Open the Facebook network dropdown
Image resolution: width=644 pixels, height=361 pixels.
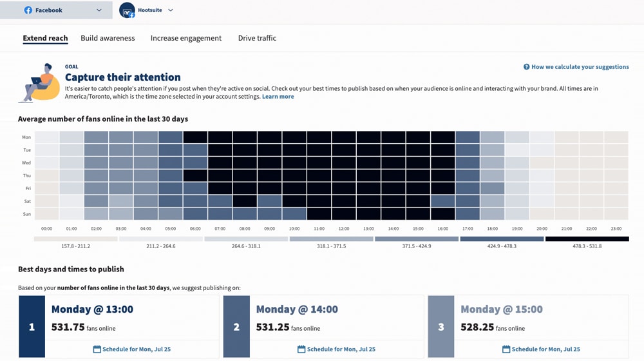[99, 10]
